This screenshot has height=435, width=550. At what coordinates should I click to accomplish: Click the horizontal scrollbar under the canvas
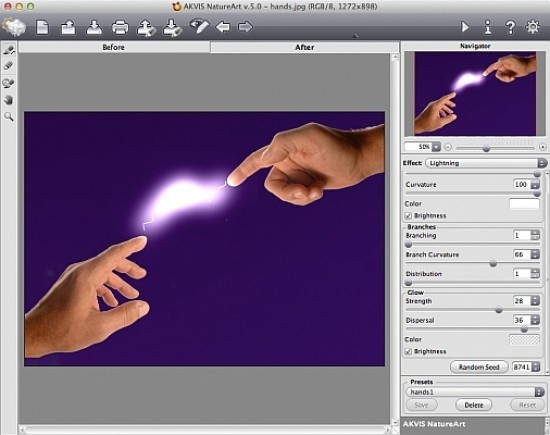click(x=205, y=430)
